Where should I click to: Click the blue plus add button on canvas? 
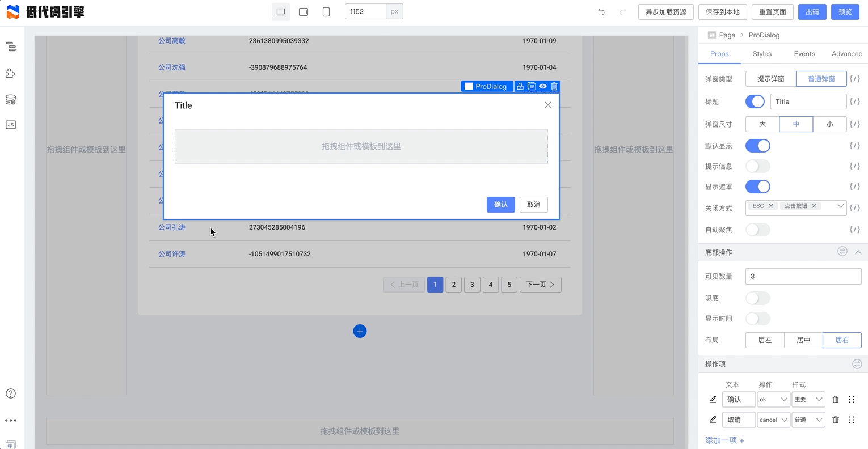(x=360, y=331)
